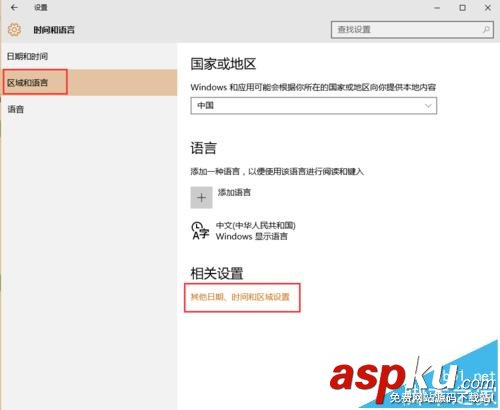Viewport: 500px width, 410px height.
Task: Focus the 查找设置 search field
Action: (412, 30)
